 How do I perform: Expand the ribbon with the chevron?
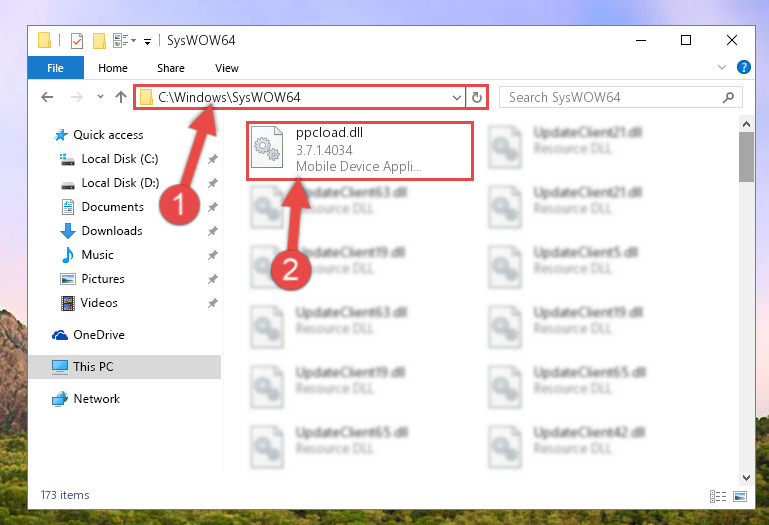[721, 67]
